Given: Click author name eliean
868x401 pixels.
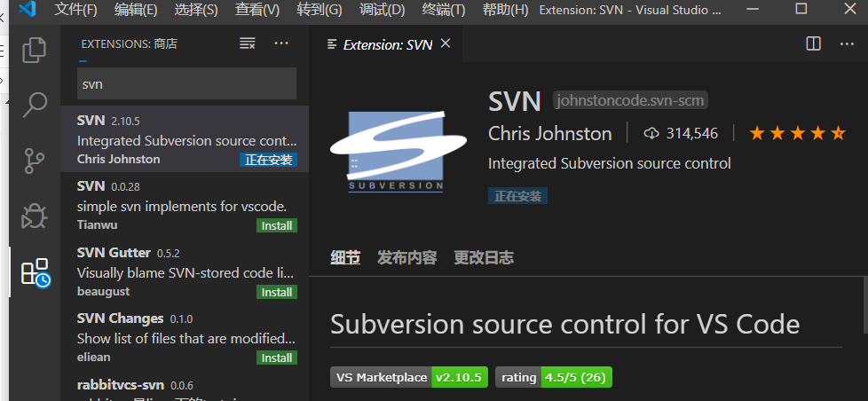Looking at the screenshot, I should point(93,358).
